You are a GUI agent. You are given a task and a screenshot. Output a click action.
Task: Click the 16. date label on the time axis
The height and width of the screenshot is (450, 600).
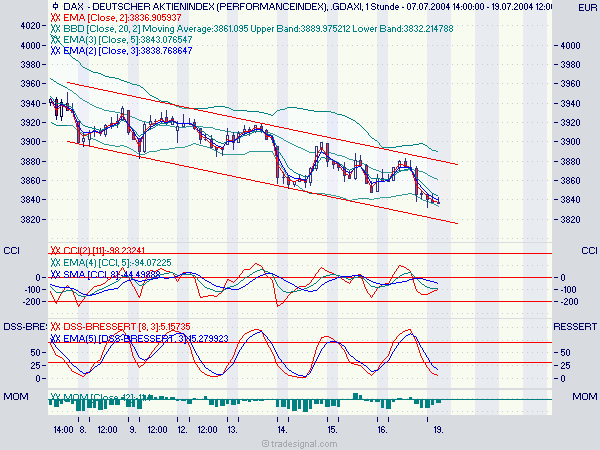(x=382, y=430)
